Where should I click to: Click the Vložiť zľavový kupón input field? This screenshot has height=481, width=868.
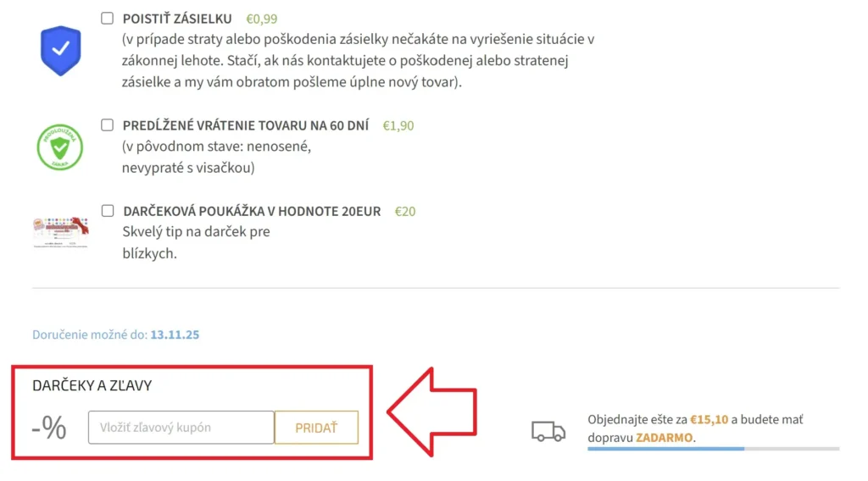[x=181, y=428]
